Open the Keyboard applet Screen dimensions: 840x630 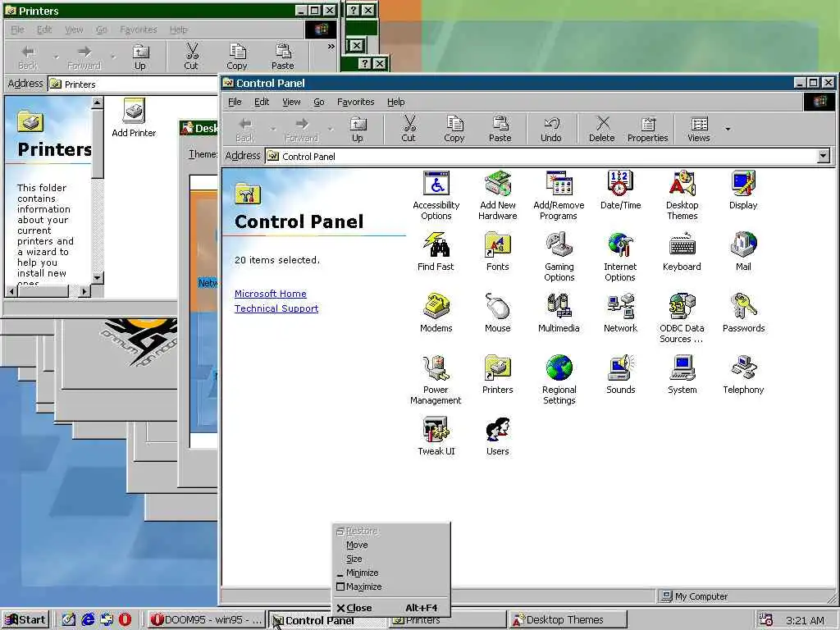[682, 252]
